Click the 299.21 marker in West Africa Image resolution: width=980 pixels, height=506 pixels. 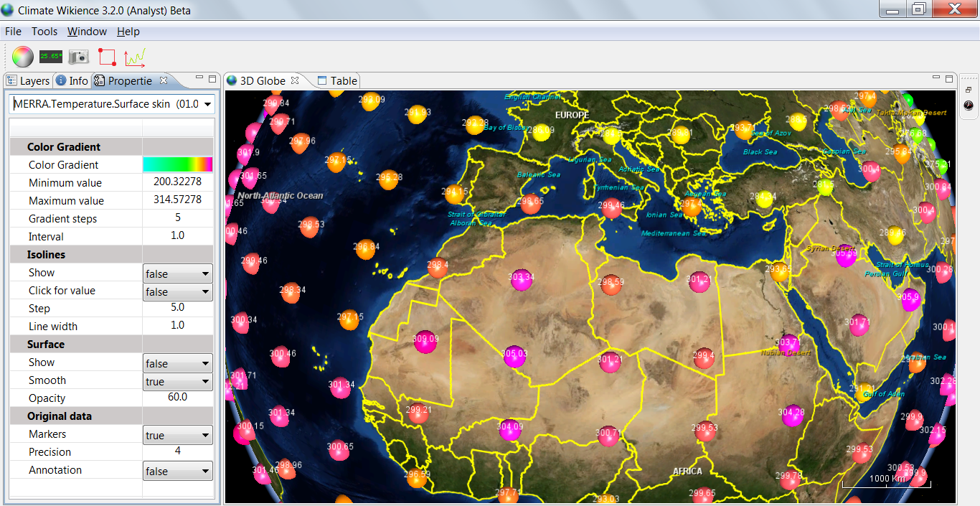pyautogui.click(x=418, y=413)
